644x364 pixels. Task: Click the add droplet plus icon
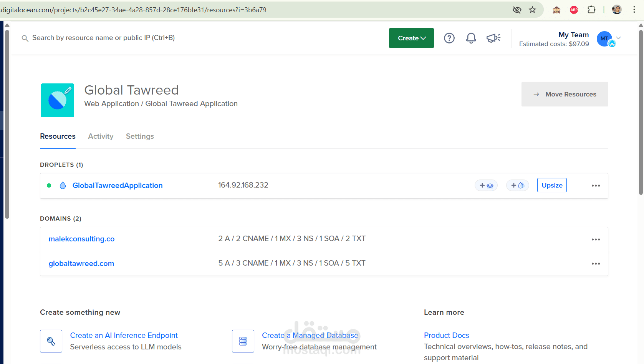[518, 186]
